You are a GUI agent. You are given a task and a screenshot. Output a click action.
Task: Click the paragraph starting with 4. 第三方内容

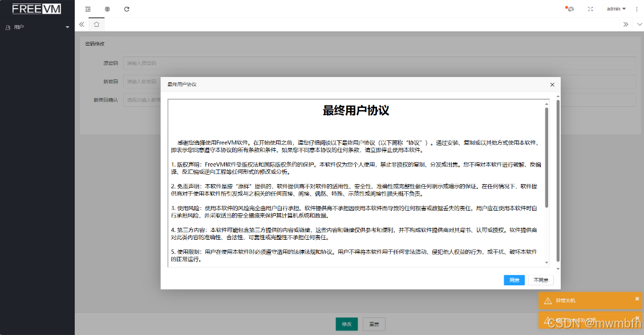click(354, 233)
